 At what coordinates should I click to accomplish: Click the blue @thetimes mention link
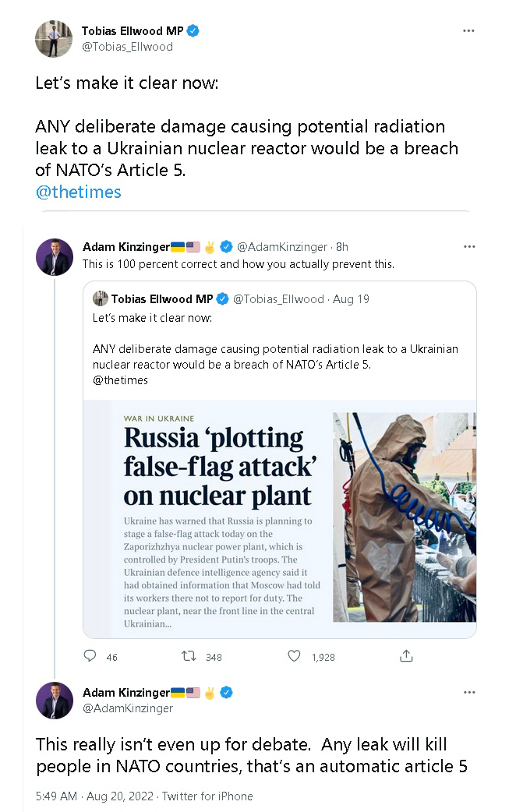point(78,192)
